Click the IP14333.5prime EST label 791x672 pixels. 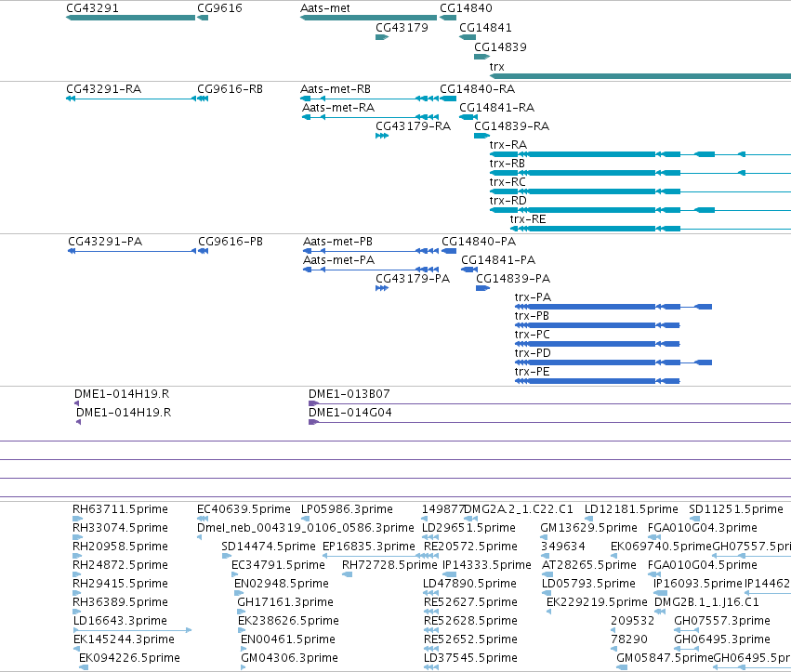pos(487,565)
